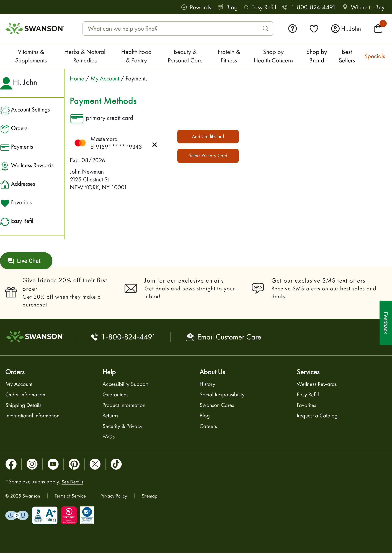Screen dimensions: 392x553
Task: Open Swanson's TikTok social icon
Action: pos(116,464)
